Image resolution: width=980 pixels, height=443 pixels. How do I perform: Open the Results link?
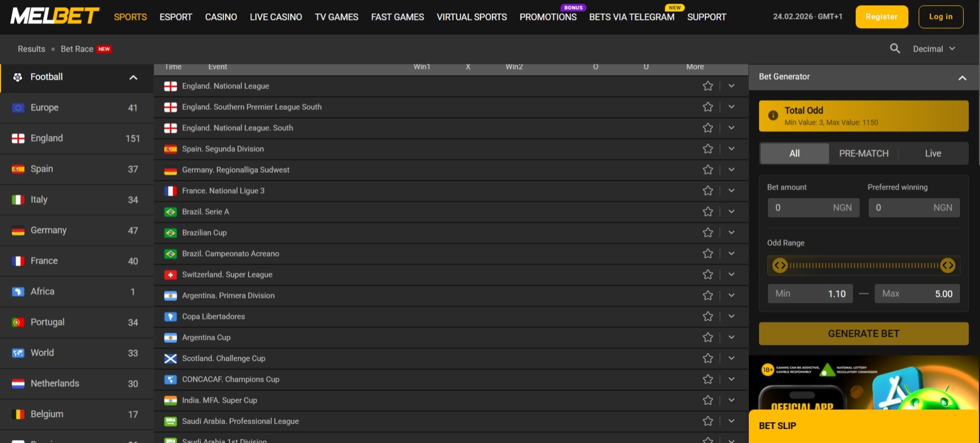coord(31,49)
